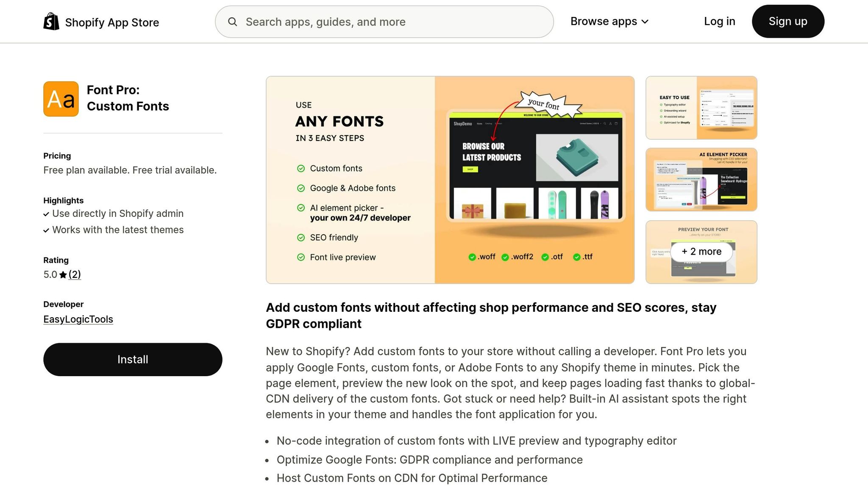Click the Sign up button
This screenshot has height=488, width=868.
(788, 21)
